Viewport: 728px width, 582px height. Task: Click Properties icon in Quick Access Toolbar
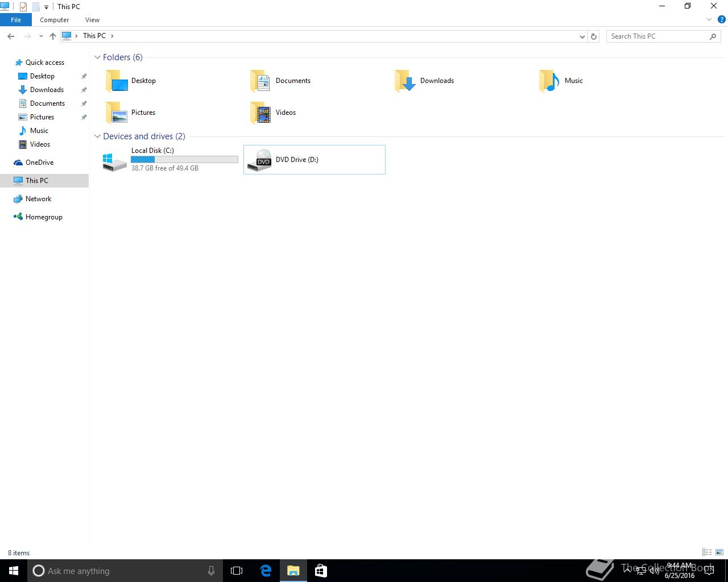pyautogui.click(x=23, y=7)
